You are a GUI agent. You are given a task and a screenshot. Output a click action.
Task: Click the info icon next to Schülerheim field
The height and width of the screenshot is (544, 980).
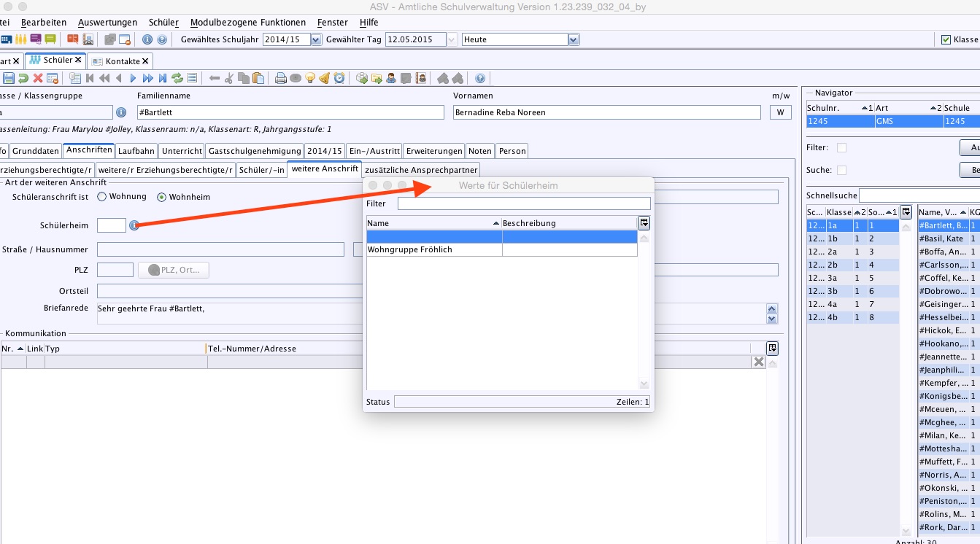(134, 225)
